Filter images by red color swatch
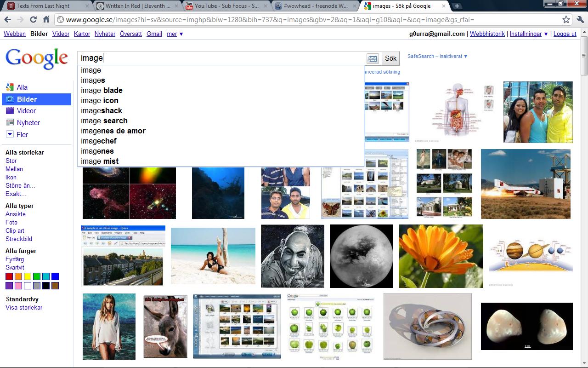588x368 pixels. pos(9,276)
